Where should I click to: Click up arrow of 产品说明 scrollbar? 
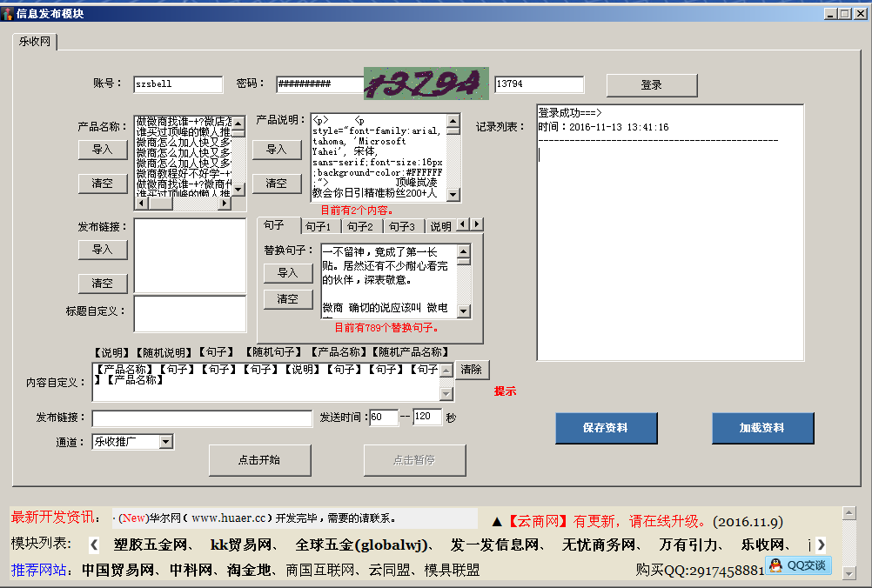click(x=453, y=121)
